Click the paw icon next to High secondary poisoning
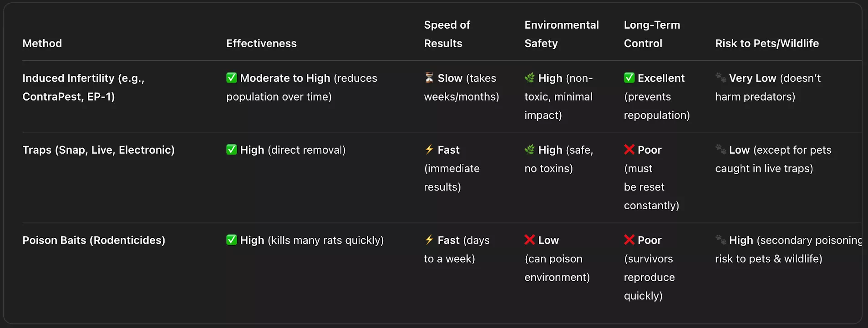This screenshot has height=328, width=868. click(x=721, y=240)
